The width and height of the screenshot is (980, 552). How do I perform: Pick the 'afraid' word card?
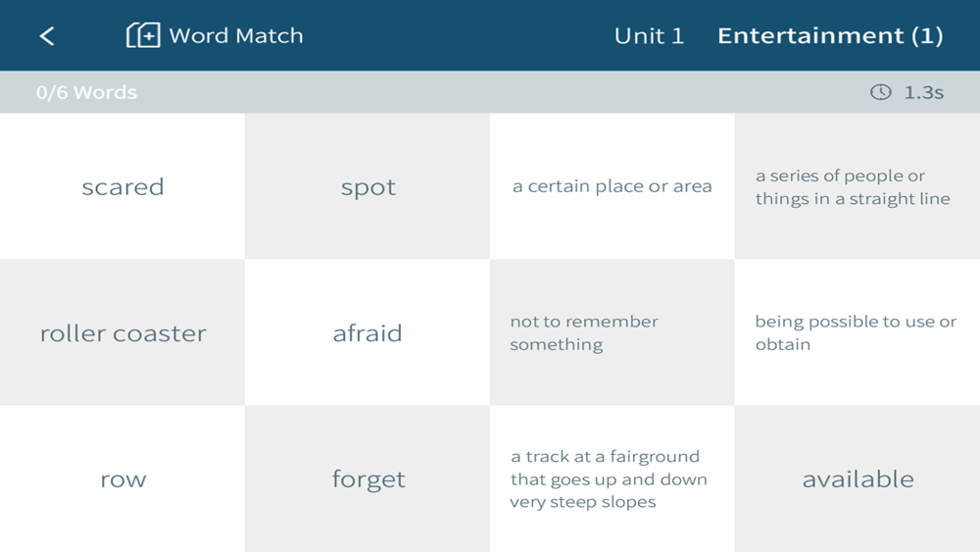(367, 332)
